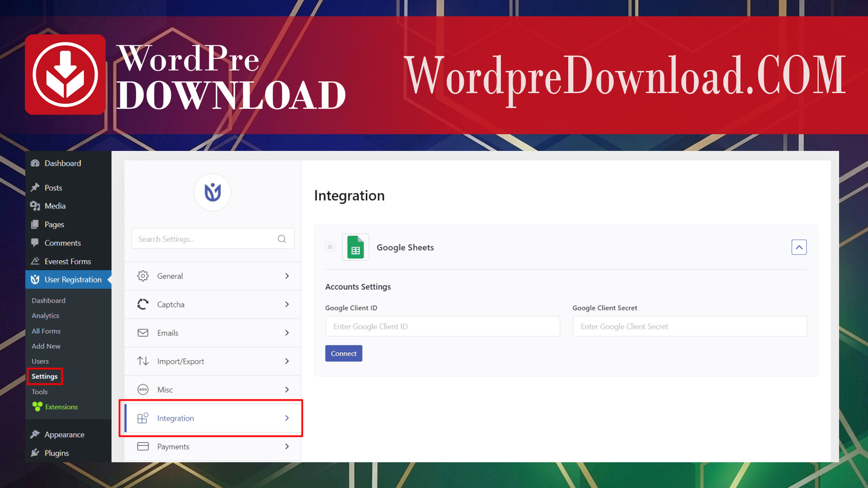
Task: Click the Emails envelope icon
Action: point(143,333)
